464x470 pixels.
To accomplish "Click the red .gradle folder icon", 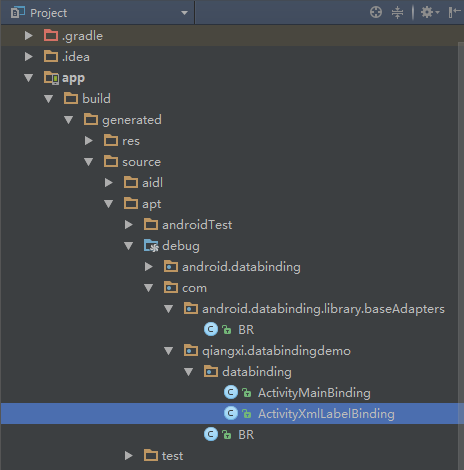I will tap(51, 35).
